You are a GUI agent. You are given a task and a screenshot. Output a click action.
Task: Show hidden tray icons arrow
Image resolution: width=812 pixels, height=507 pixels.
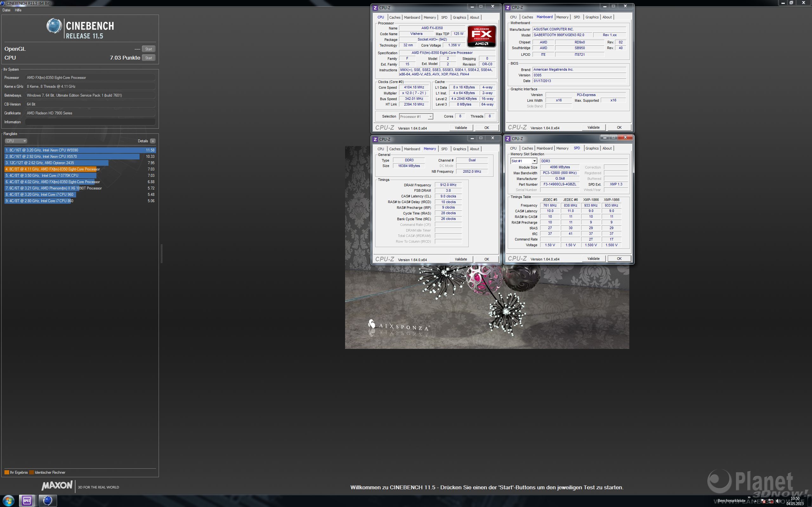coord(755,501)
